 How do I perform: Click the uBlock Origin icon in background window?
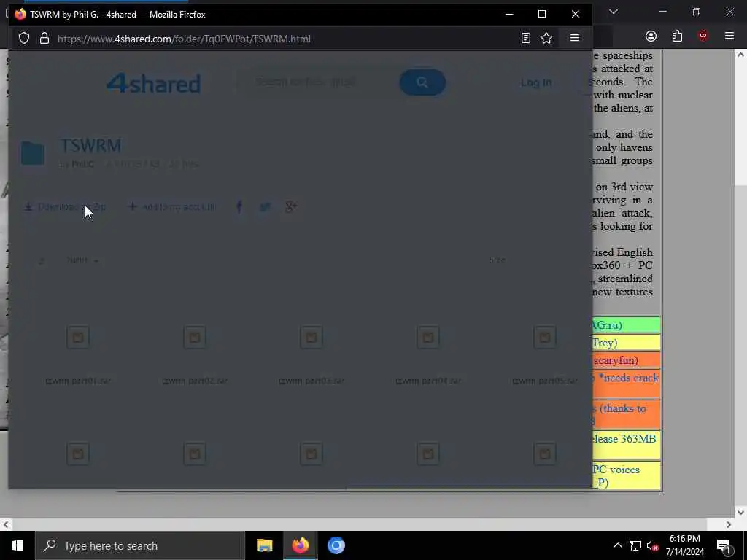click(703, 36)
